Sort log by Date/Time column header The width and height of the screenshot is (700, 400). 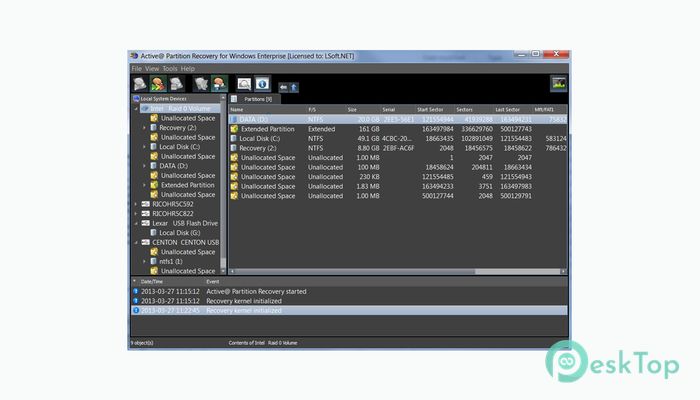(x=152, y=282)
